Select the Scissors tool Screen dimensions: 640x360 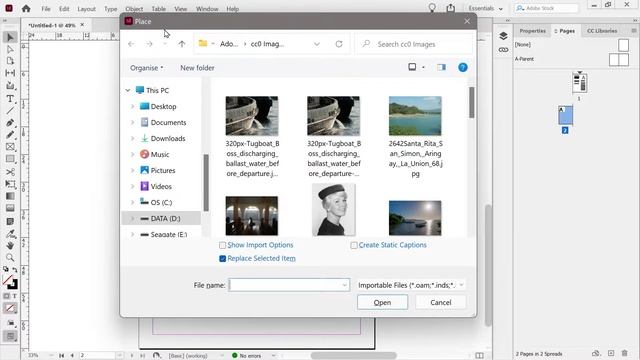[10, 172]
